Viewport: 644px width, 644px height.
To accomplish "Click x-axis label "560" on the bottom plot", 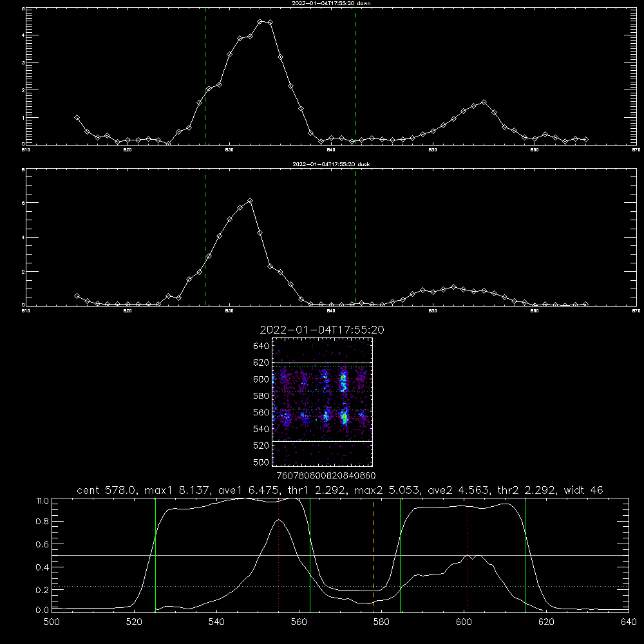I will pyautogui.click(x=299, y=622).
